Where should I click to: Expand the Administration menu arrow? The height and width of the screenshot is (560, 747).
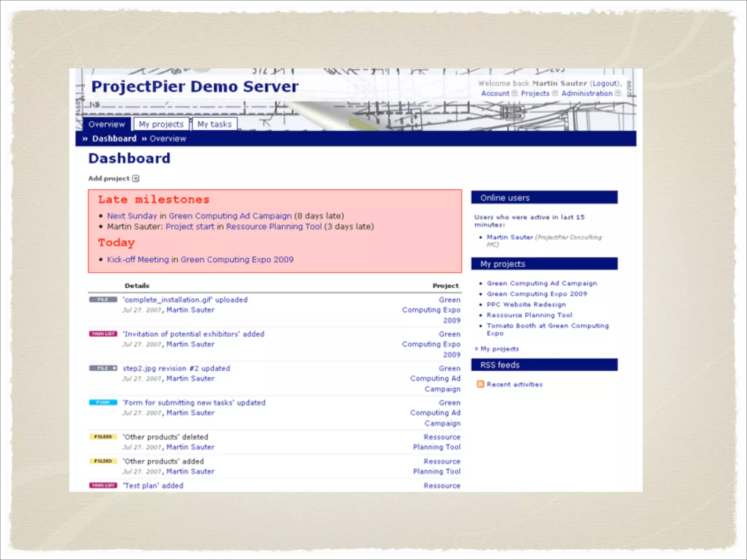(x=618, y=93)
